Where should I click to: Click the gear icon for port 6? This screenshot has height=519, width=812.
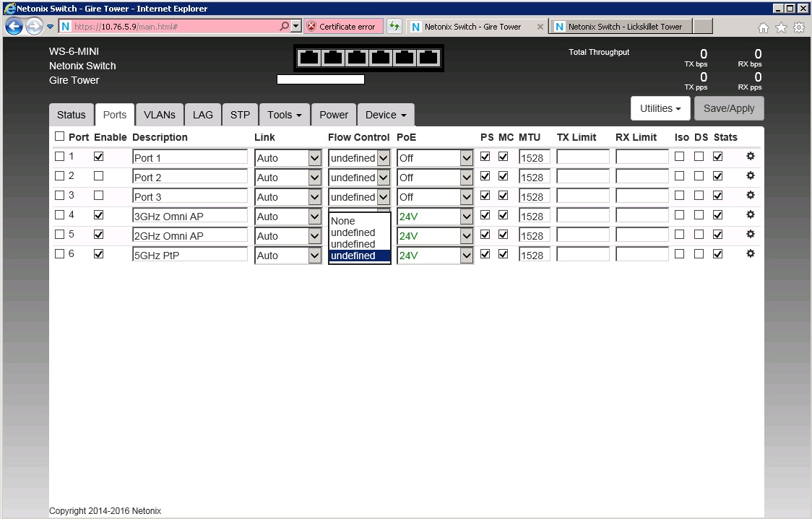coord(750,253)
